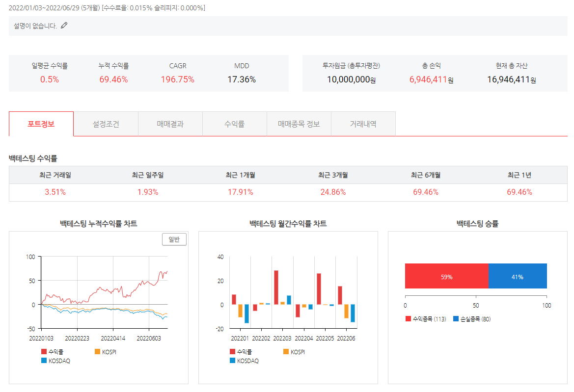Click the red 59% win rate bar
The width and height of the screenshot is (574, 392).
[447, 276]
